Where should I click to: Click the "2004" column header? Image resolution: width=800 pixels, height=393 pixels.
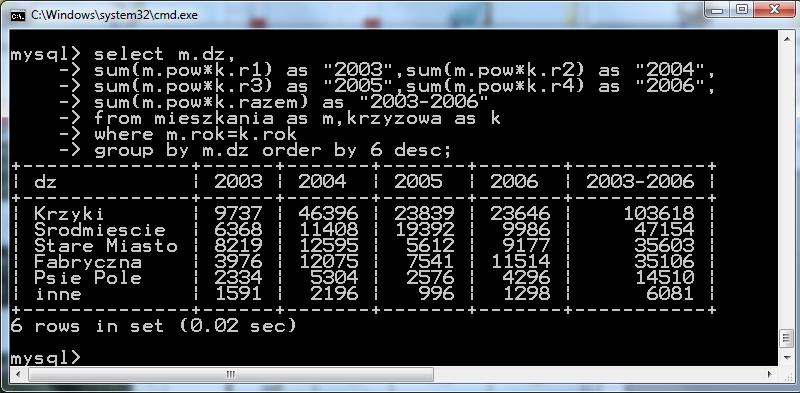(322, 181)
